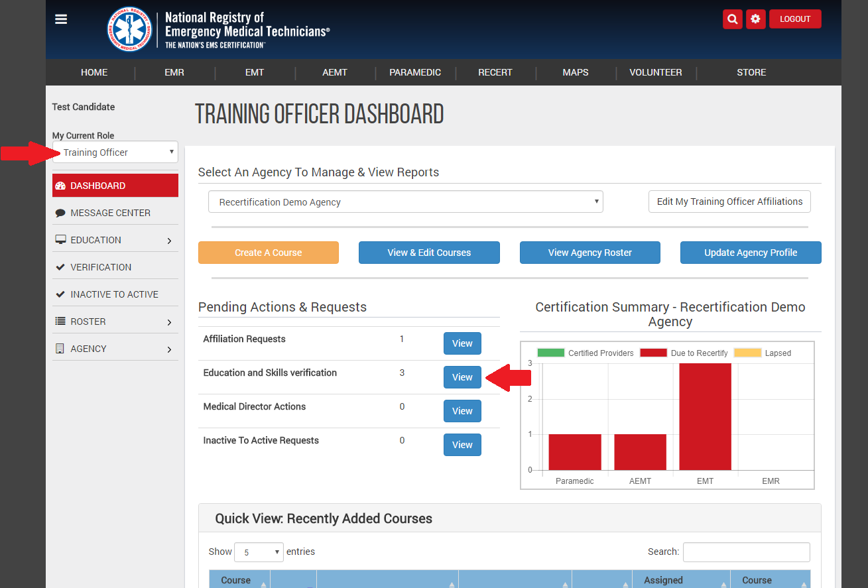Expand the Roster submenu chevron
Viewport: 868px width, 588px height.
tap(169, 322)
